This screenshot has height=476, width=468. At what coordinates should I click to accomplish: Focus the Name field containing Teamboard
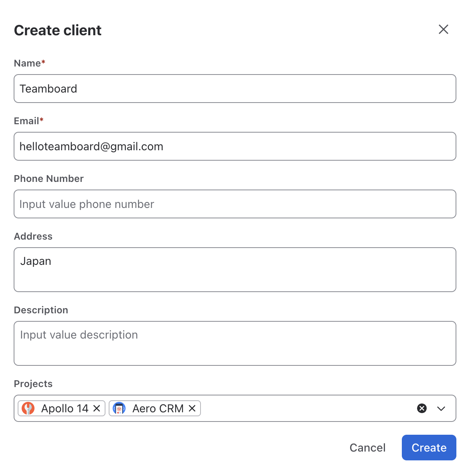(x=235, y=89)
